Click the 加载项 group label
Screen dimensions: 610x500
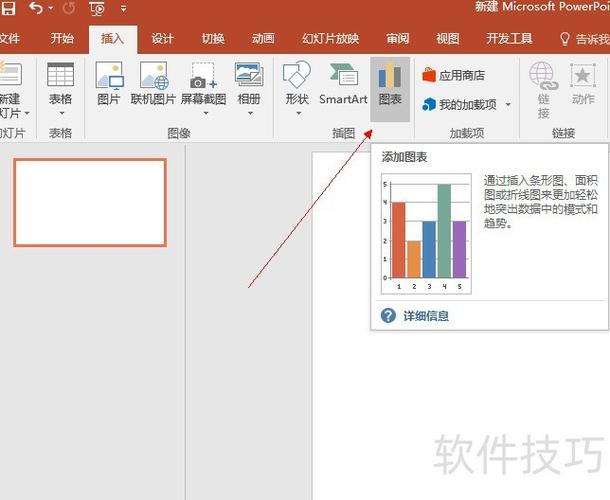pos(467,133)
